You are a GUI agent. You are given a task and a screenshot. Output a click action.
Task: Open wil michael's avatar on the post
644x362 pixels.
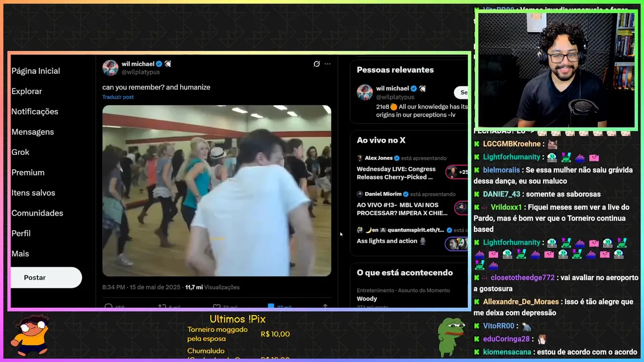click(110, 68)
